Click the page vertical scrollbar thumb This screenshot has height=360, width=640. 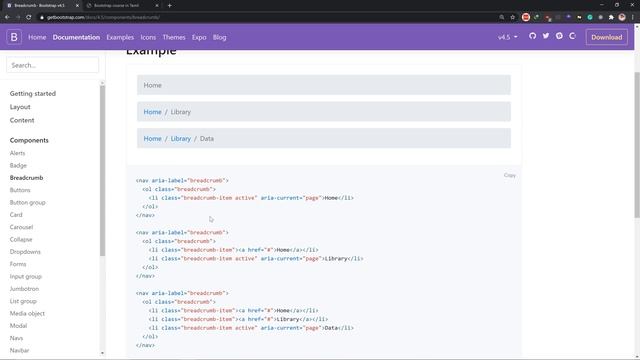tap(637, 145)
